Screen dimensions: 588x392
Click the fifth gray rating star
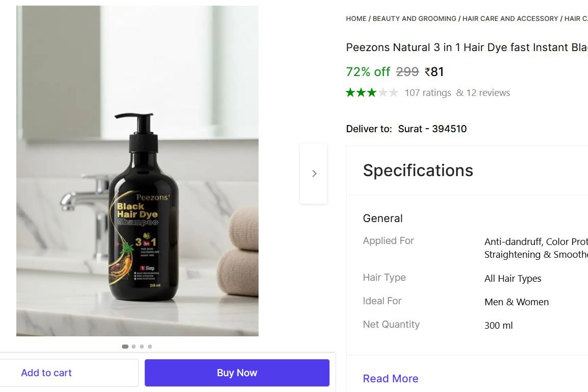point(393,92)
